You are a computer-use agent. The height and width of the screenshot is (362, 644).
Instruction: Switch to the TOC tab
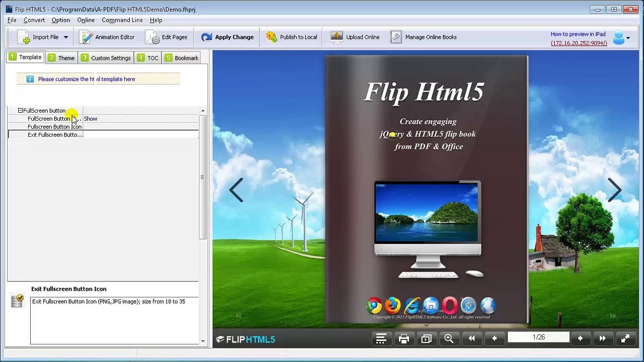pos(148,58)
